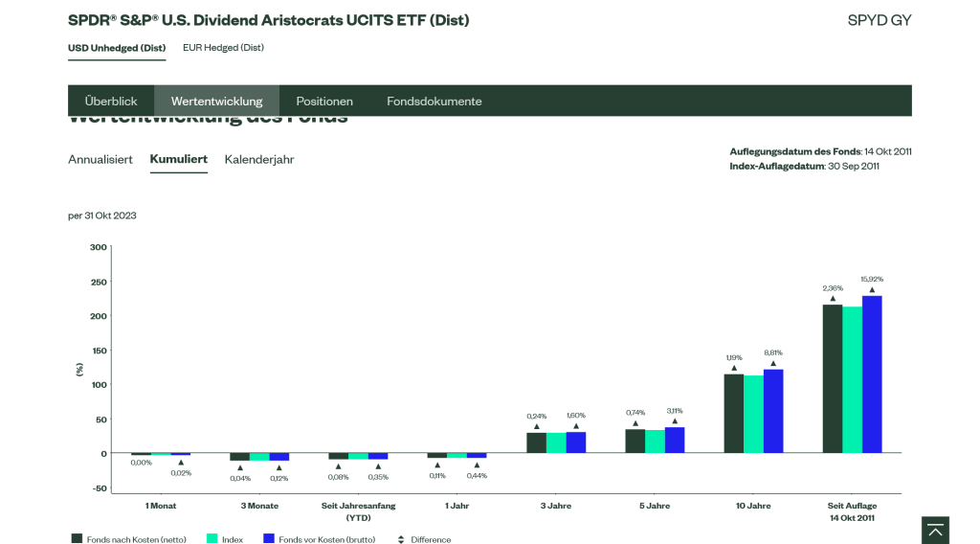This screenshot has height=544, width=980.
Task: Click the 3,11% difference label
Action: [675, 411]
